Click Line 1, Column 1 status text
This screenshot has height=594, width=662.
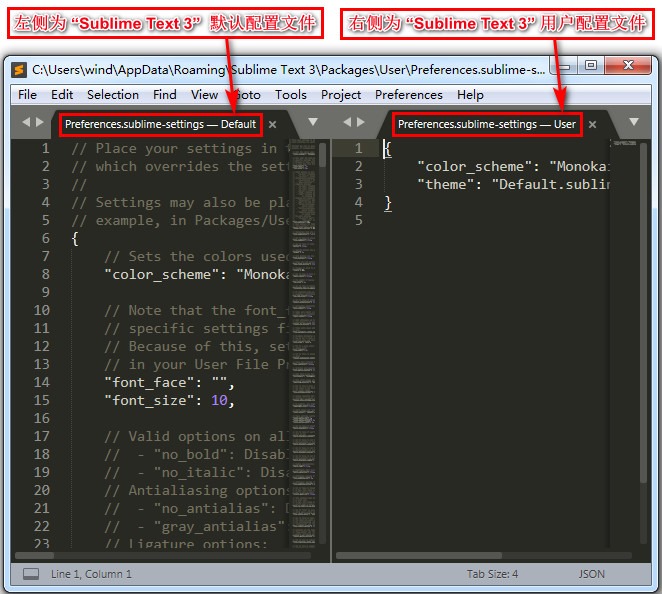91,574
